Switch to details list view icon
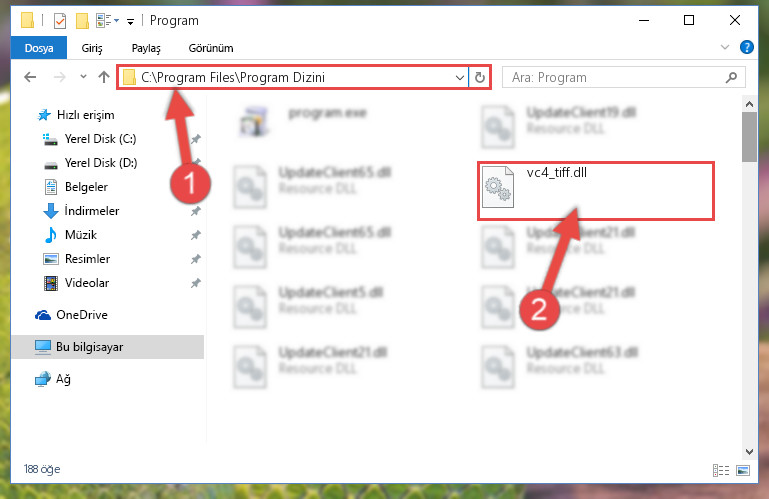This screenshot has height=499, width=769. coord(720,470)
